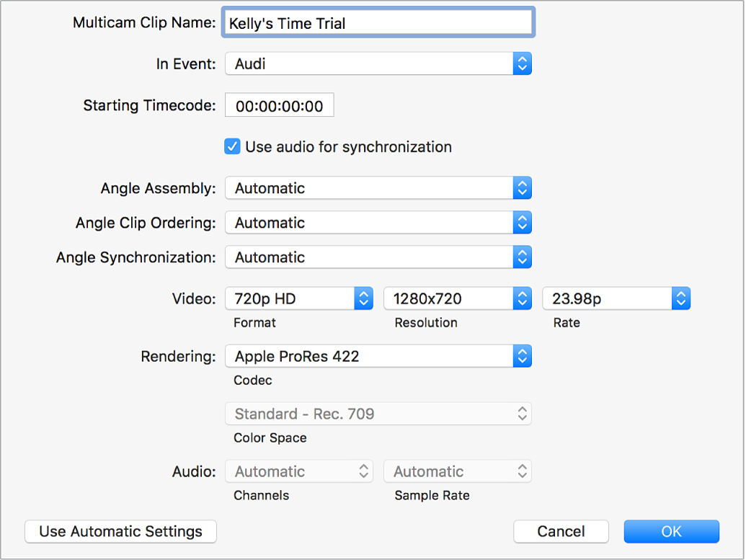
Task: Click the Multicam Clip Name text field
Action: 378,23
